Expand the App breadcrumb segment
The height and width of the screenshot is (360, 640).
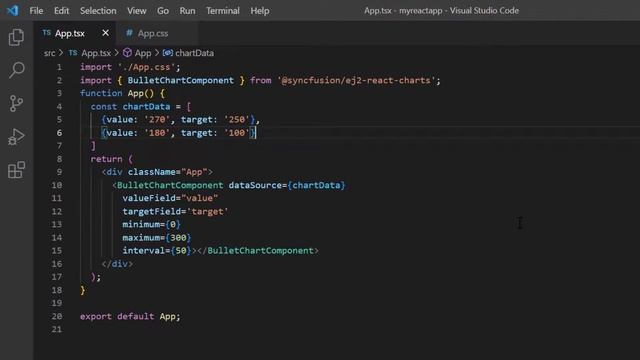tap(143, 53)
